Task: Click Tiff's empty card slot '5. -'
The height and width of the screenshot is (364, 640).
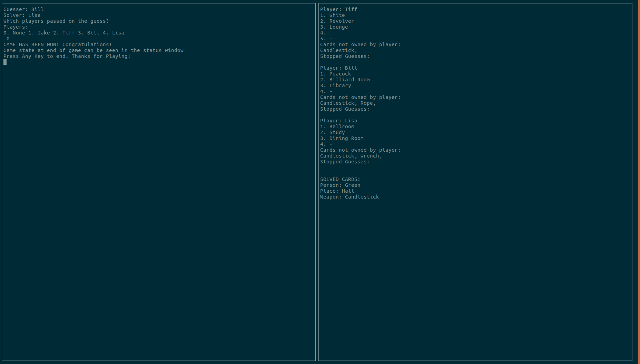Action: [x=326, y=39]
